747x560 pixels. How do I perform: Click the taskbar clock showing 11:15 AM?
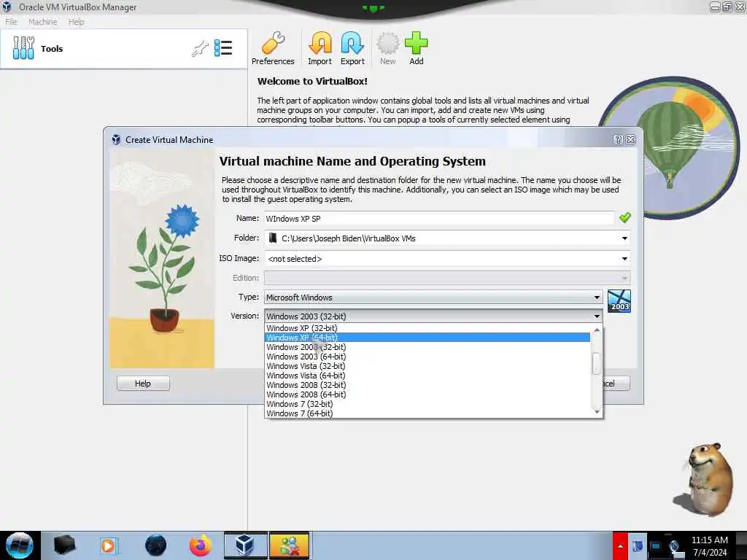tap(709, 545)
